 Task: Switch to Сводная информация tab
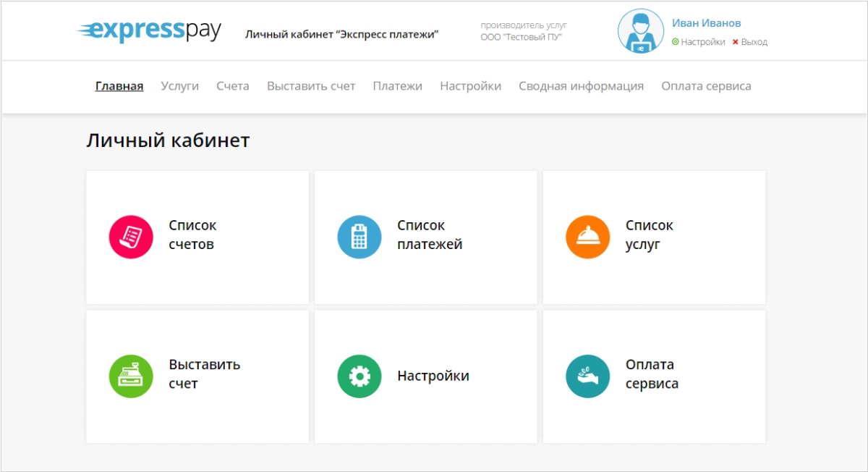tap(581, 86)
